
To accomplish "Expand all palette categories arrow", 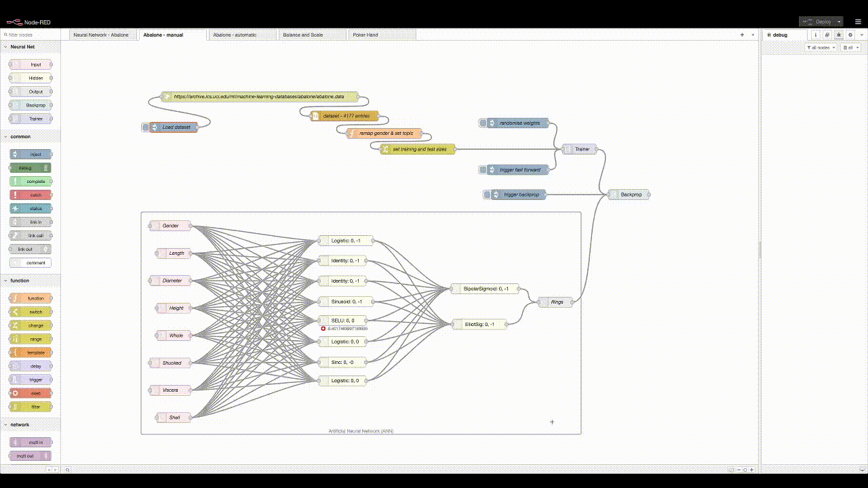I will [x=55, y=470].
